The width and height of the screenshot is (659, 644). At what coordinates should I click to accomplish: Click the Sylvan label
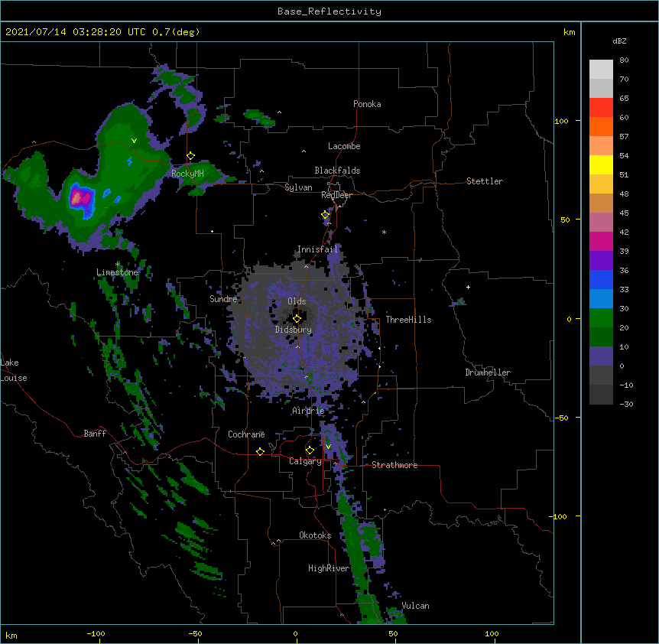click(x=298, y=187)
